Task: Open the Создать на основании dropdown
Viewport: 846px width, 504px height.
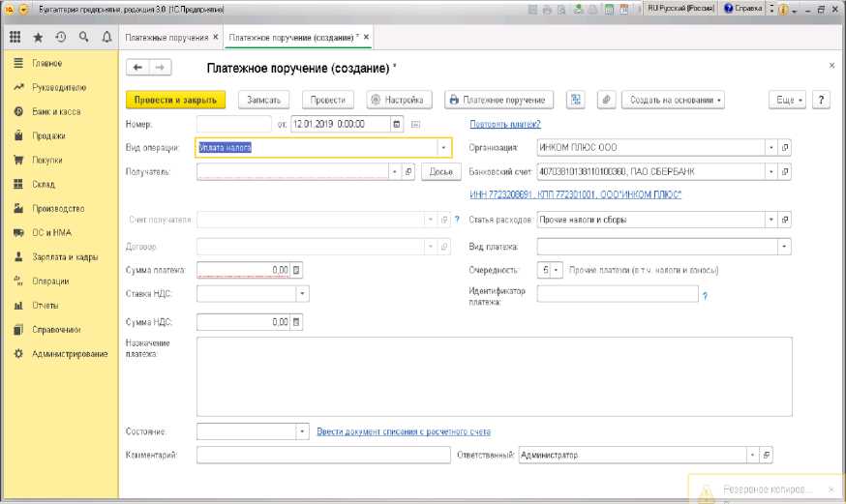Action: 676,100
